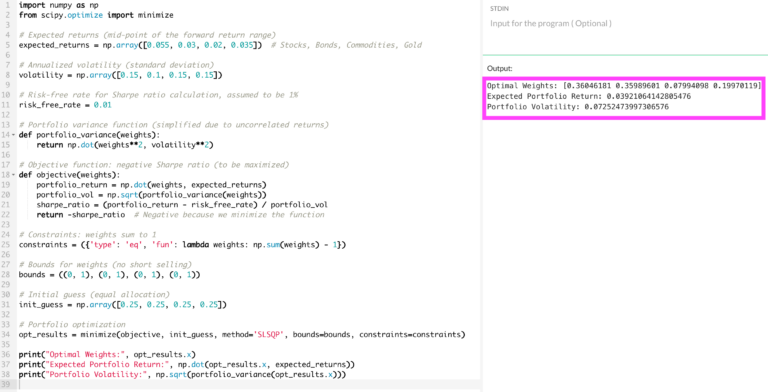Click the minimize call with SLSQP method
This screenshot has height=392, width=768.
[x=242, y=335]
